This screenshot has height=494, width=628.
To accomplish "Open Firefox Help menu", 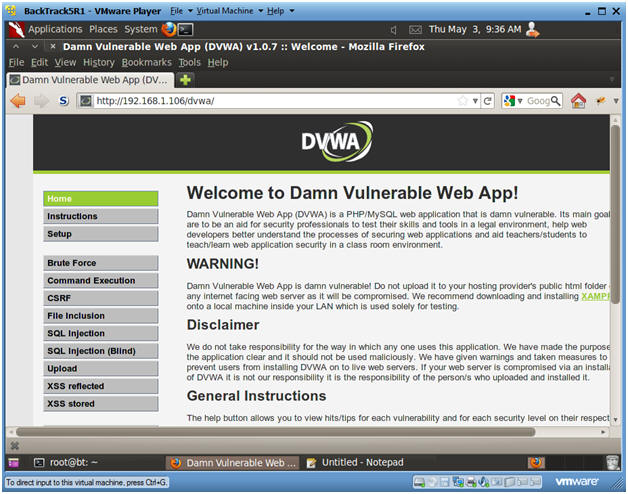I will 218,63.
